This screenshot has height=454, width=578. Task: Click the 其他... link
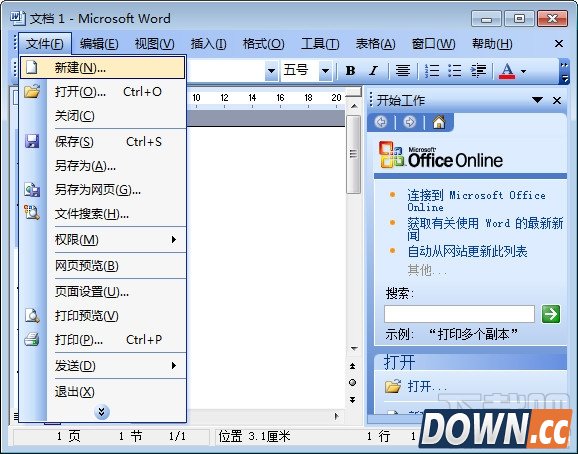tap(427, 270)
